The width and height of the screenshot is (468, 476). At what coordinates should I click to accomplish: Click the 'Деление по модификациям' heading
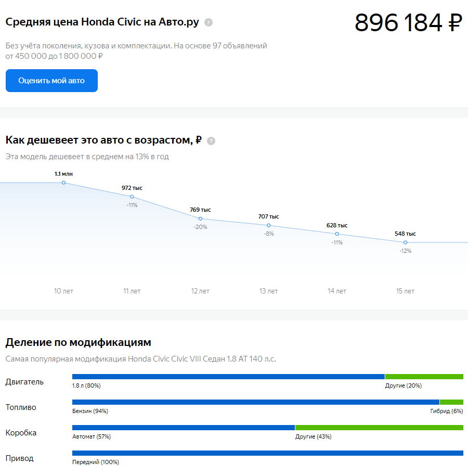(79, 342)
